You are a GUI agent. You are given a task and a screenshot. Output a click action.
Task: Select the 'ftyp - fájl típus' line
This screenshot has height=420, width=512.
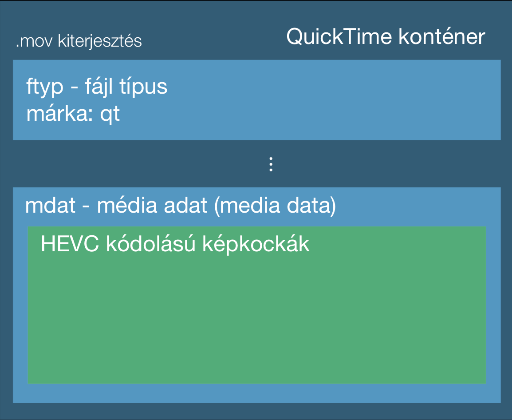tap(97, 87)
